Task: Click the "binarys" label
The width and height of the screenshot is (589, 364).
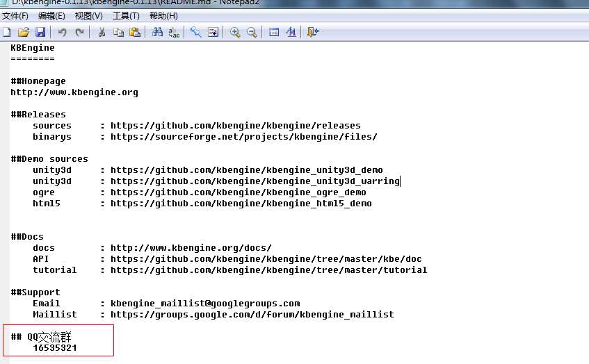Action: 52,137
